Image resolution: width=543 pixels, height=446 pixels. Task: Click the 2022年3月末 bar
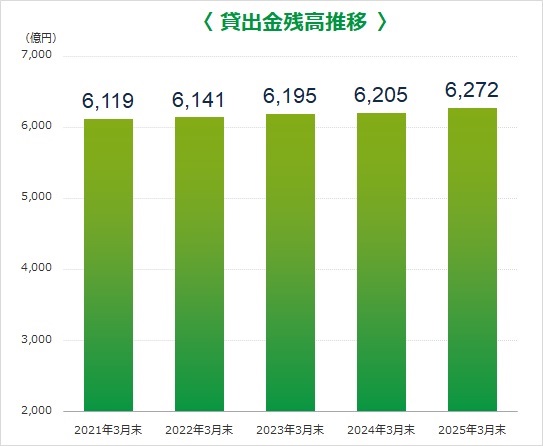199,264
